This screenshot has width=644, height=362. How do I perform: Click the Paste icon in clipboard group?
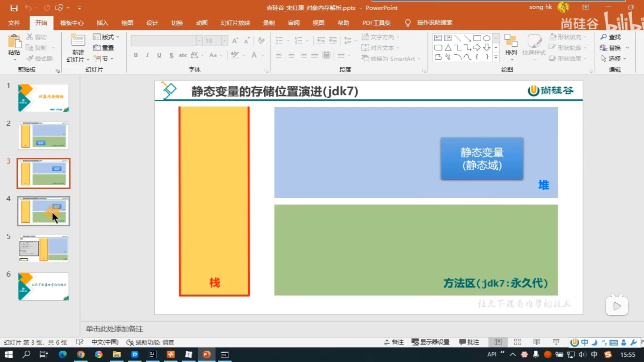point(14,42)
